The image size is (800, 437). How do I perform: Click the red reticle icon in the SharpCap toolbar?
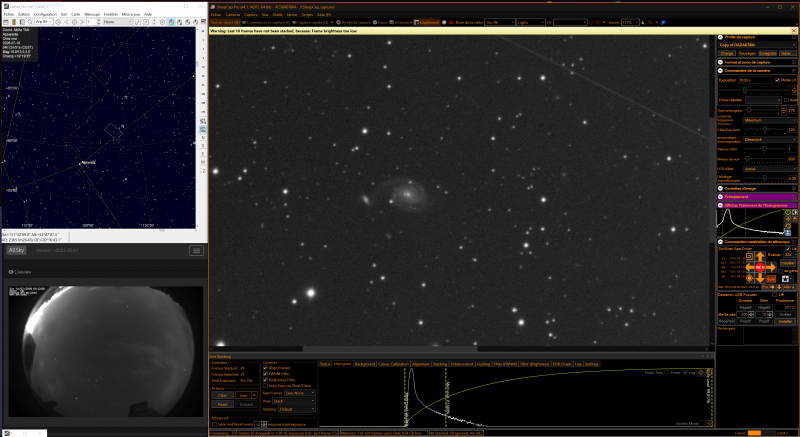(x=598, y=22)
